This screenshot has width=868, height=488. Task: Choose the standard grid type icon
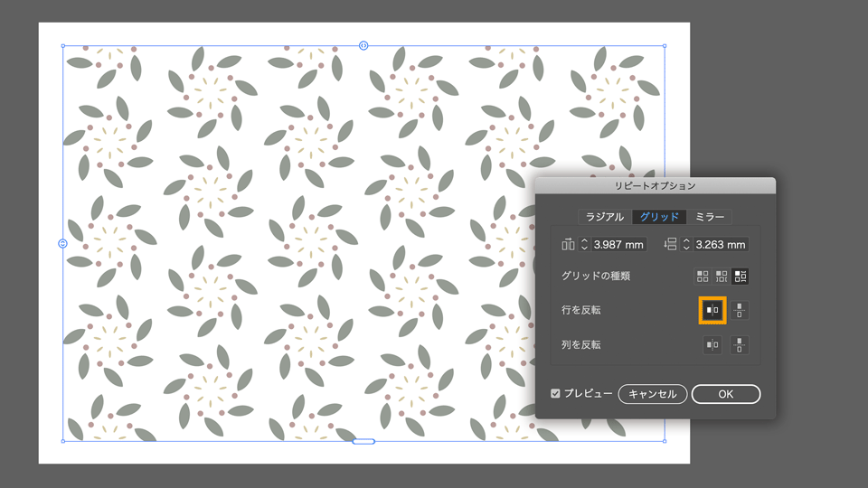coord(703,277)
